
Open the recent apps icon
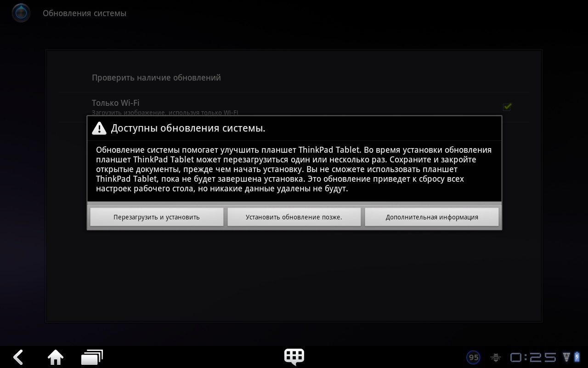pos(92,357)
